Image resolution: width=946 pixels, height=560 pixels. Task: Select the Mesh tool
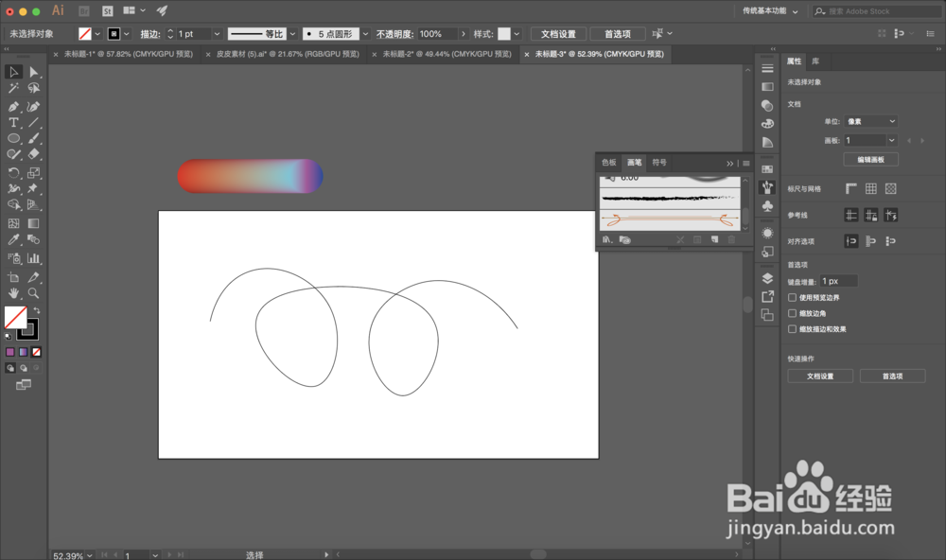(x=13, y=223)
